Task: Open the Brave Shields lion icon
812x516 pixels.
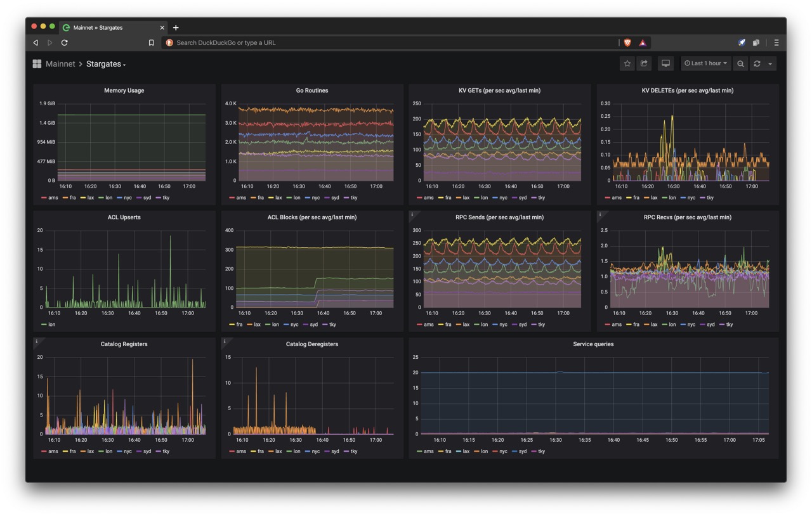Action: pyautogui.click(x=627, y=42)
